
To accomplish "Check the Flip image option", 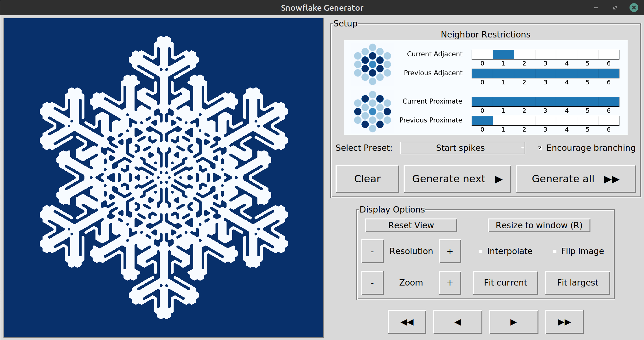I will [x=555, y=251].
